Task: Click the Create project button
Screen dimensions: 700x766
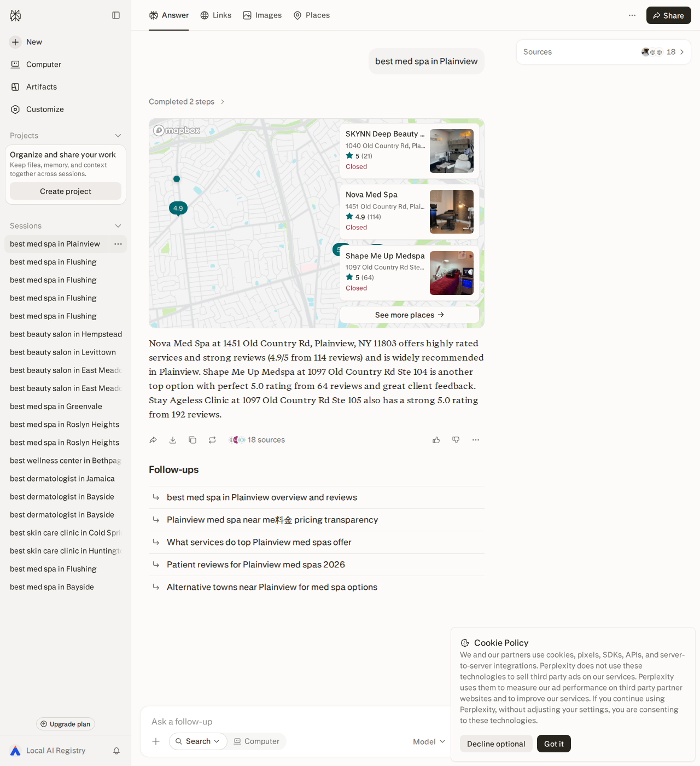Action: 66,191
